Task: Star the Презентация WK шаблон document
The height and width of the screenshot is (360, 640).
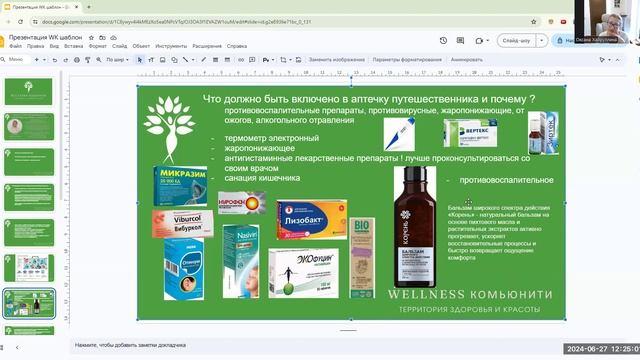Action: (91, 38)
